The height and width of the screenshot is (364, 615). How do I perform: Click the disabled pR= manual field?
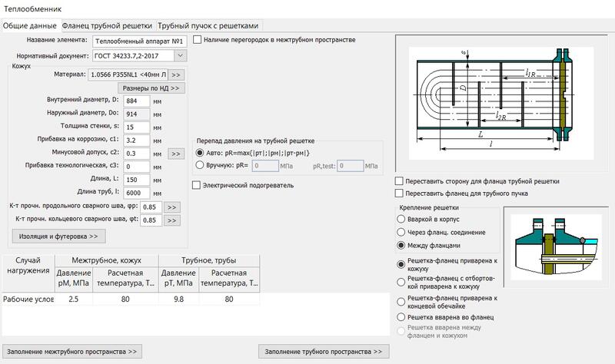coord(265,166)
